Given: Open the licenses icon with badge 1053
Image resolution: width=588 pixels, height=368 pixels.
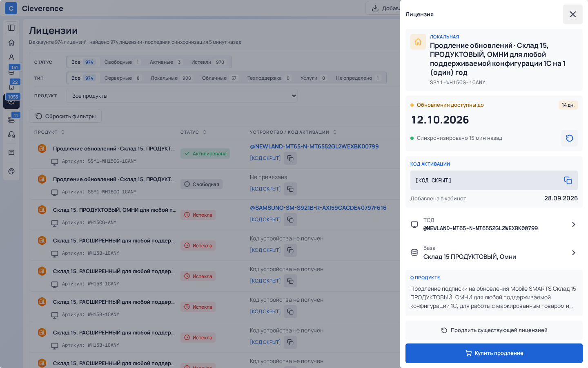Looking at the screenshot, I should pyautogui.click(x=11, y=101).
